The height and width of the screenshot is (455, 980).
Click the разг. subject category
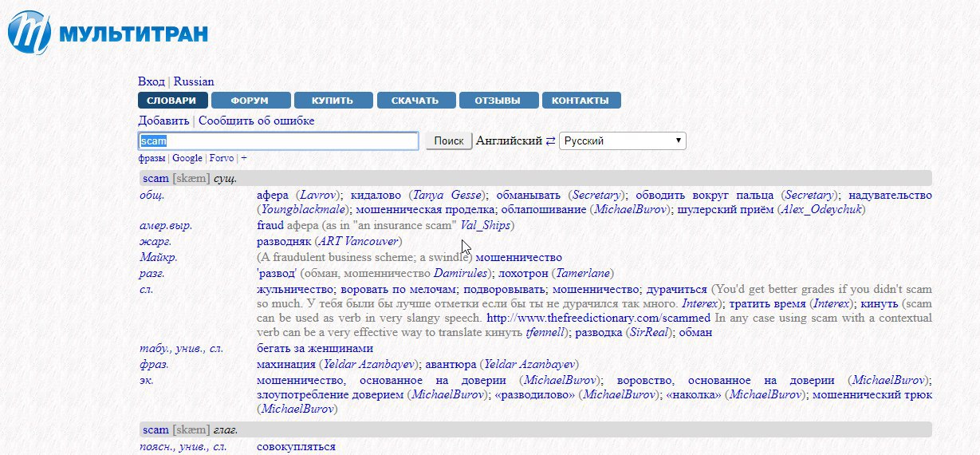(152, 273)
